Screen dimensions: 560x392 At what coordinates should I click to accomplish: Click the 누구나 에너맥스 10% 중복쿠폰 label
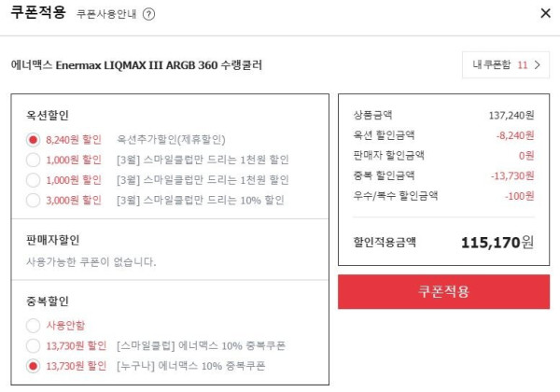(190, 366)
